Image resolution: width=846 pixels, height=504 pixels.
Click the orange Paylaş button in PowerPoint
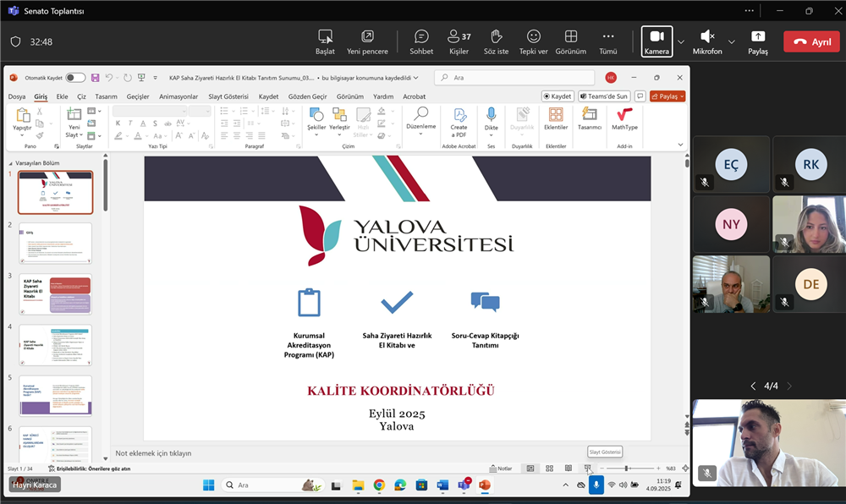click(667, 96)
